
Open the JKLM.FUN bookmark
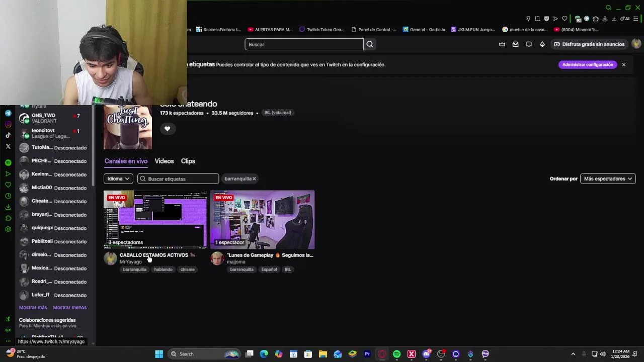(473, 30)
